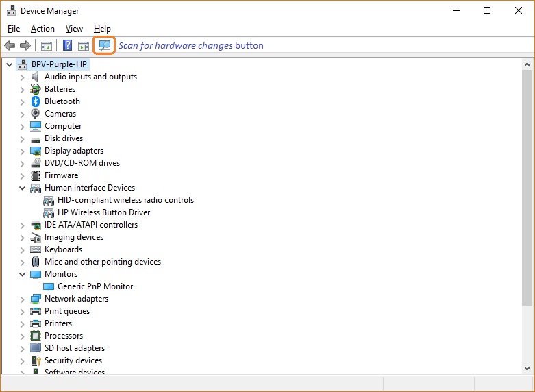Click the Device Manager title bar icon
This screenshot has height=392, width=535.
[11, 10]
